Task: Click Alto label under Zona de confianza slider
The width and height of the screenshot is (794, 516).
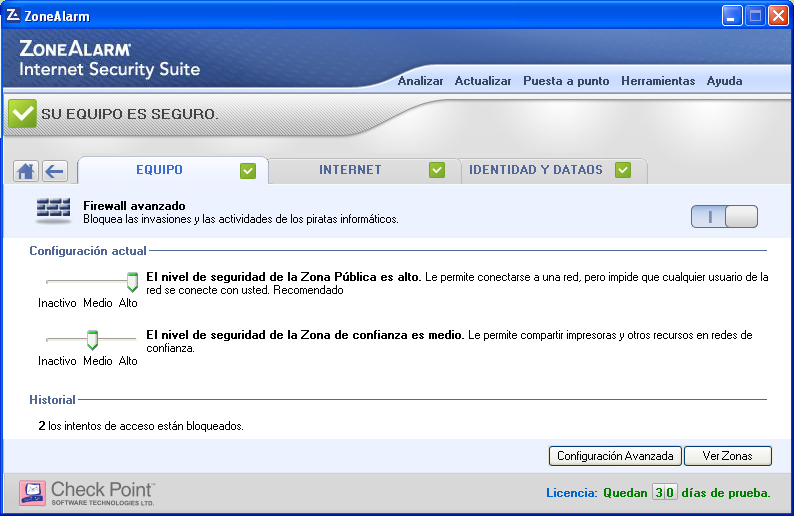Action: coord(128,361)
